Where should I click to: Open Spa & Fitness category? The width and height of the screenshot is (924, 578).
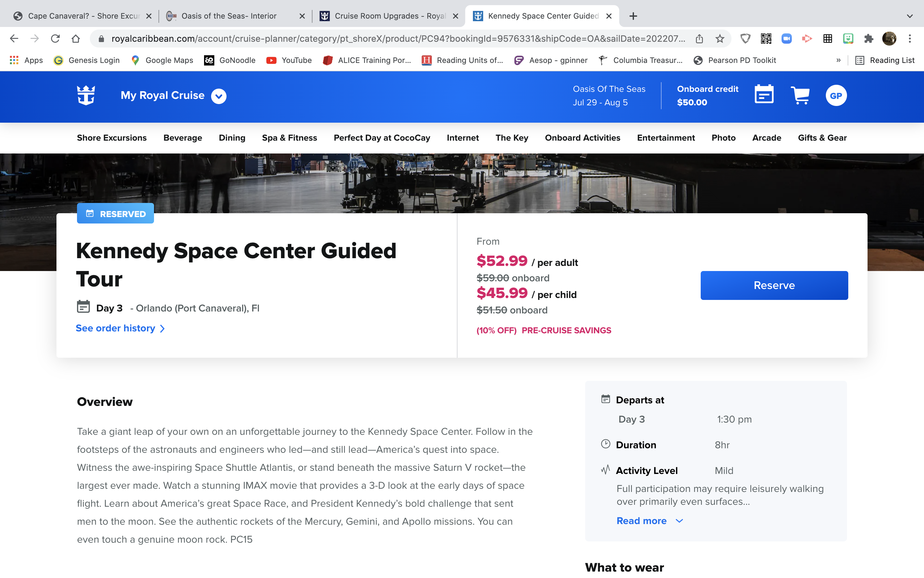(x=289, y=138)
